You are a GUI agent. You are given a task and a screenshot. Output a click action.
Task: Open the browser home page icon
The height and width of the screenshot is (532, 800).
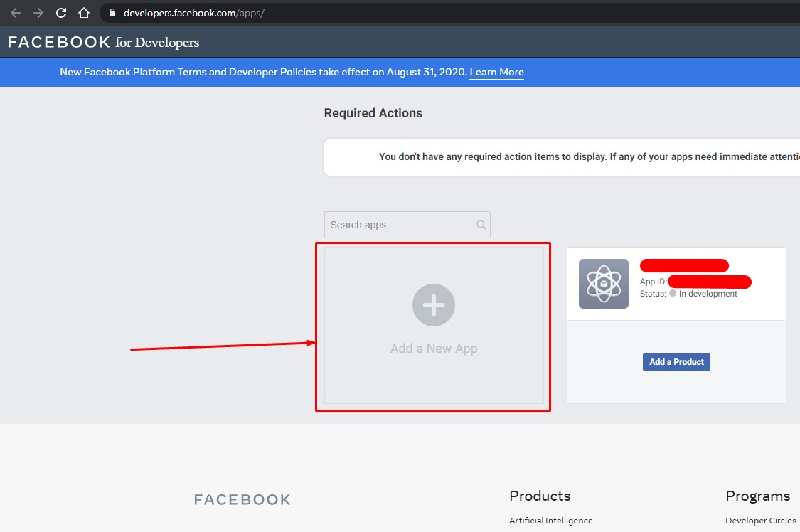[x=84, y=14]
